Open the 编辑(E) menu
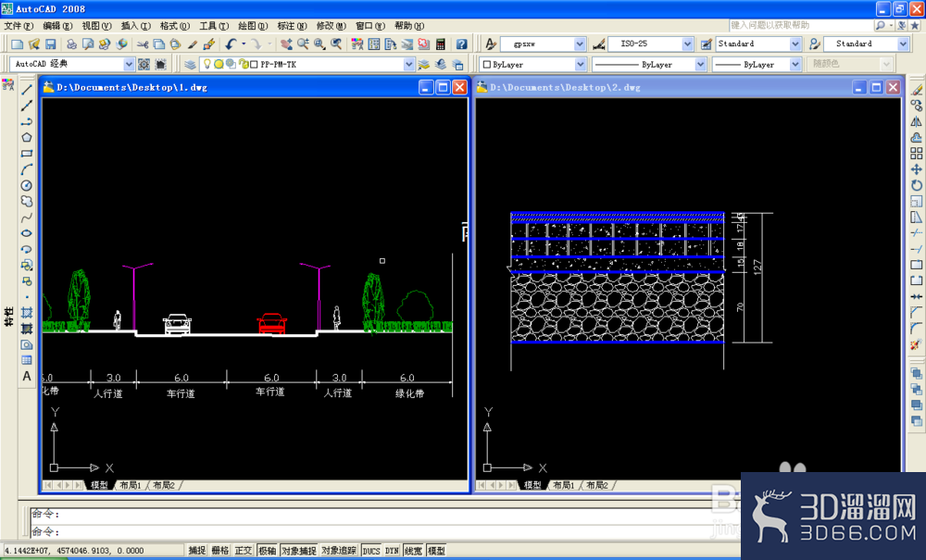The image size is (926, 560). click(x=57, y=26)
